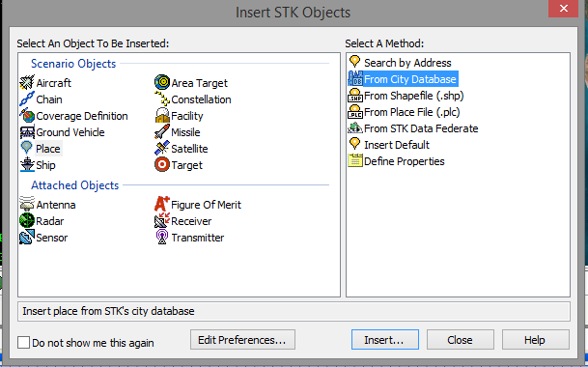Select the Ground Vehicle icon
Image resolution: width=588 pixels, height=367 pixels.
27,132
